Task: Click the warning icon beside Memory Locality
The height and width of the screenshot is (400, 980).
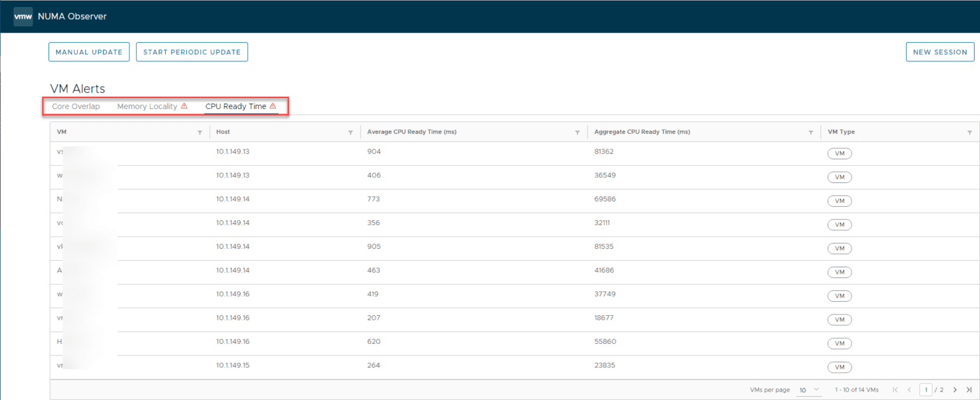Action: tap(184, 106)
